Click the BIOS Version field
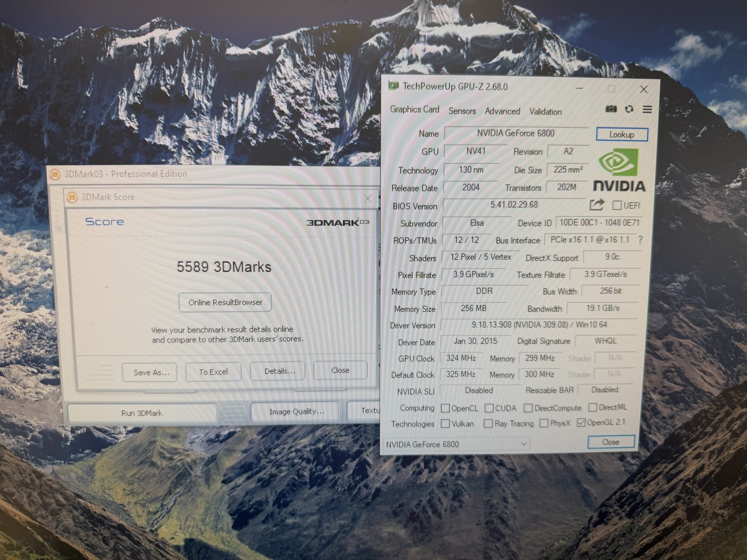 [514, 205]
